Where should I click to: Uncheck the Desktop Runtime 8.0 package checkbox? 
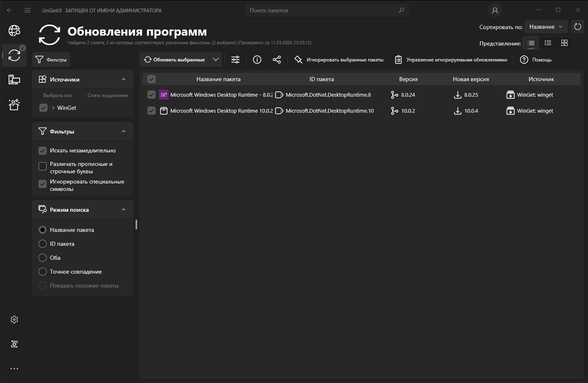point(152,95)
